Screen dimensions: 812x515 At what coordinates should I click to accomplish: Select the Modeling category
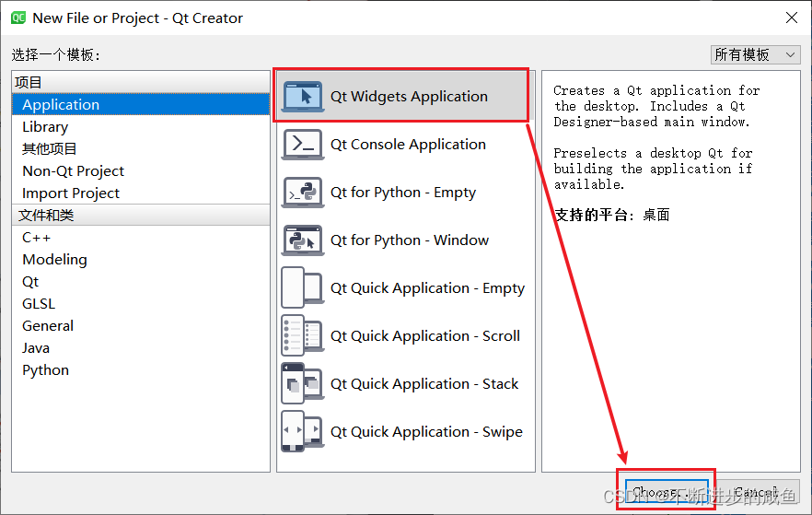(x=141, y=260)
